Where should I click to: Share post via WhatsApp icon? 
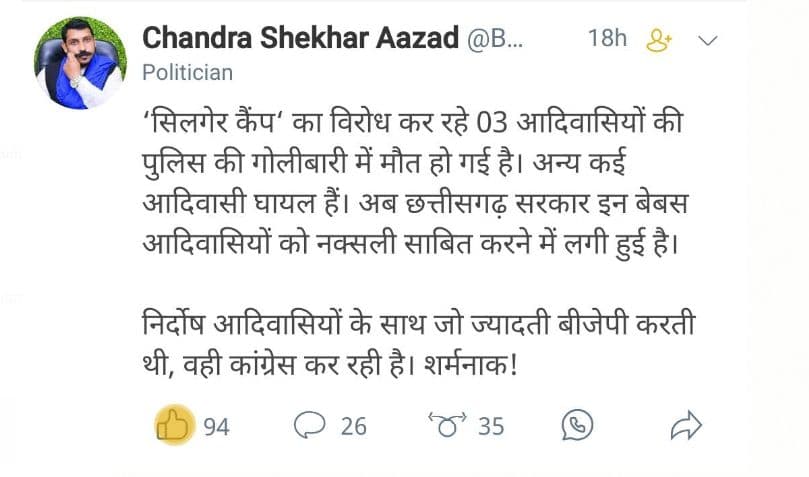click(577, 426)
